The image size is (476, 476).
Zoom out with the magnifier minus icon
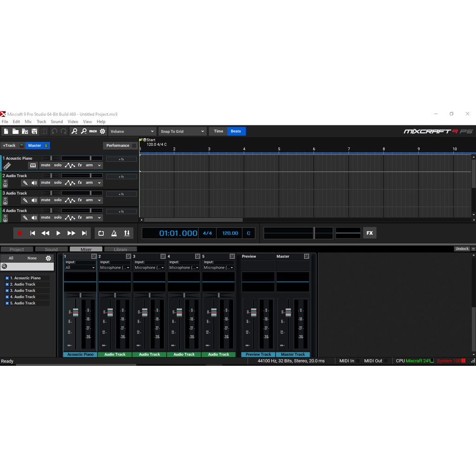click(x=84, y=132)
